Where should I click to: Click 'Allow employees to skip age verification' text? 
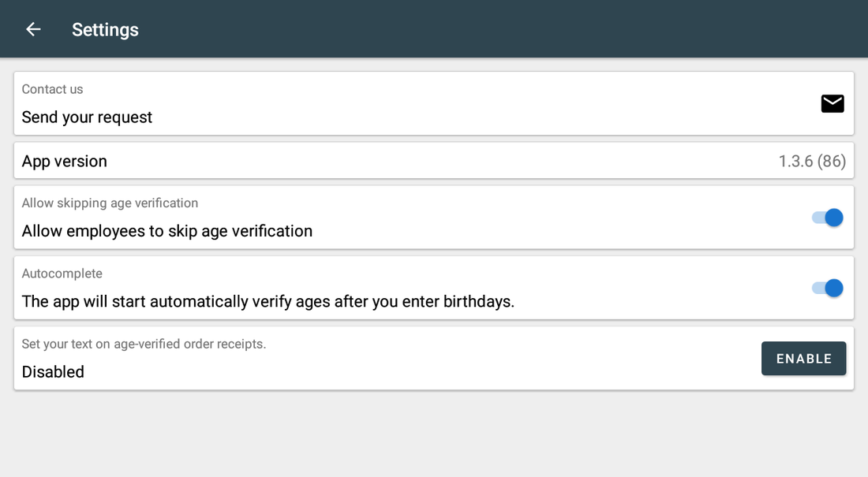pos(167,231)
